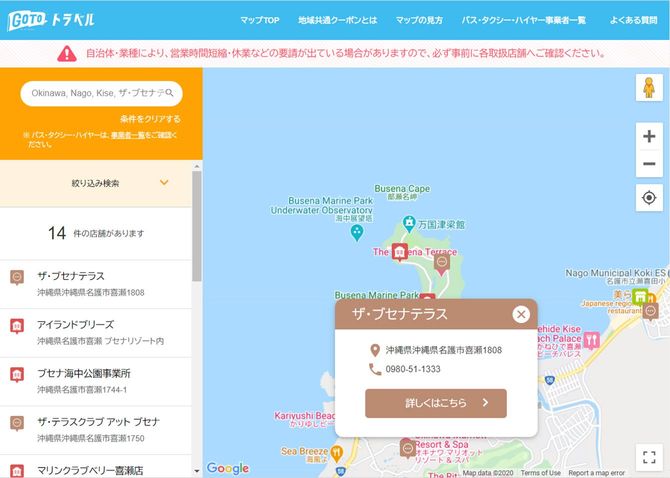
Task: Click 条件をクリアする link
Action: [x=150, y=119]
